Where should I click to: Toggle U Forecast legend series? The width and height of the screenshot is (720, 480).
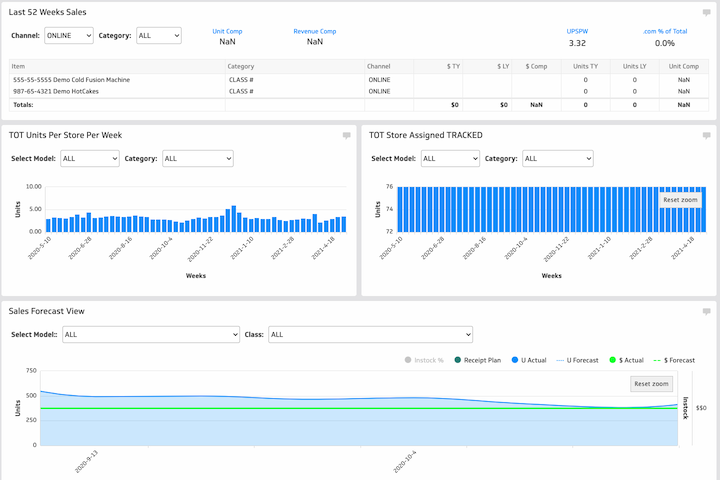click(577, 360)
